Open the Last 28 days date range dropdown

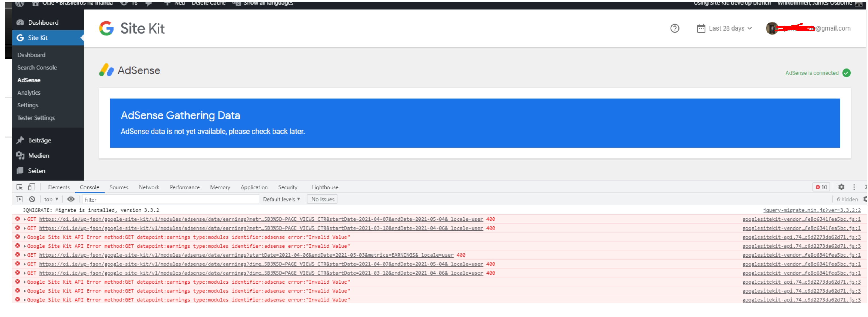pos(730,29)
